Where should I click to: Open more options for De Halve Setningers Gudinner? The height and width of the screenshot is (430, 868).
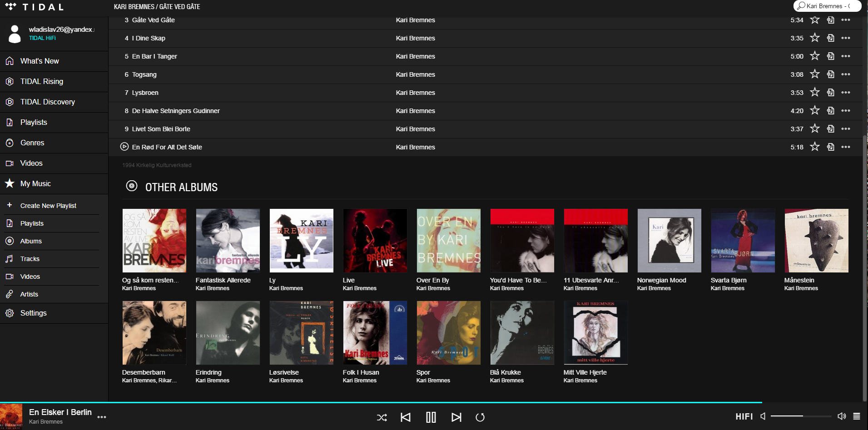click(845, 111)
